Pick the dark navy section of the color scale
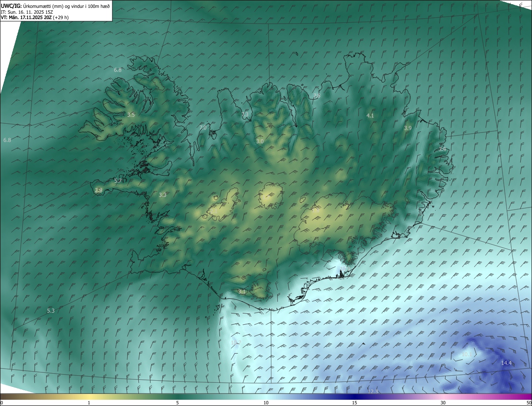 pos(355,396)
